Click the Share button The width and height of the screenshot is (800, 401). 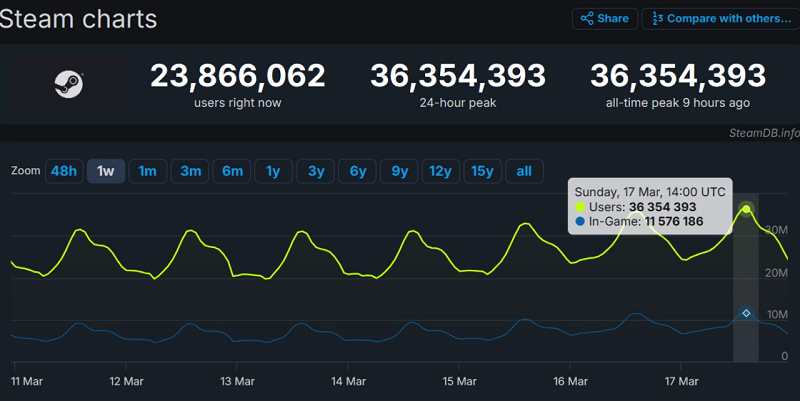point(605,19)
